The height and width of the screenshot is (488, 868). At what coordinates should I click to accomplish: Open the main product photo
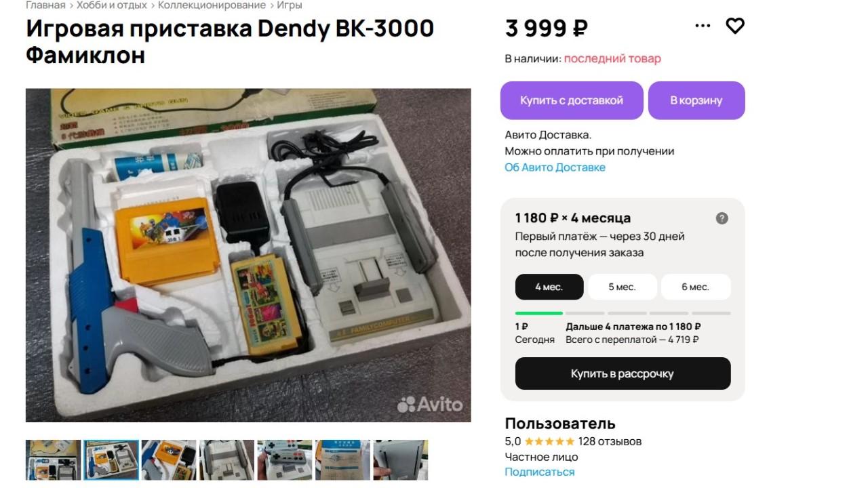coord(248,255)
